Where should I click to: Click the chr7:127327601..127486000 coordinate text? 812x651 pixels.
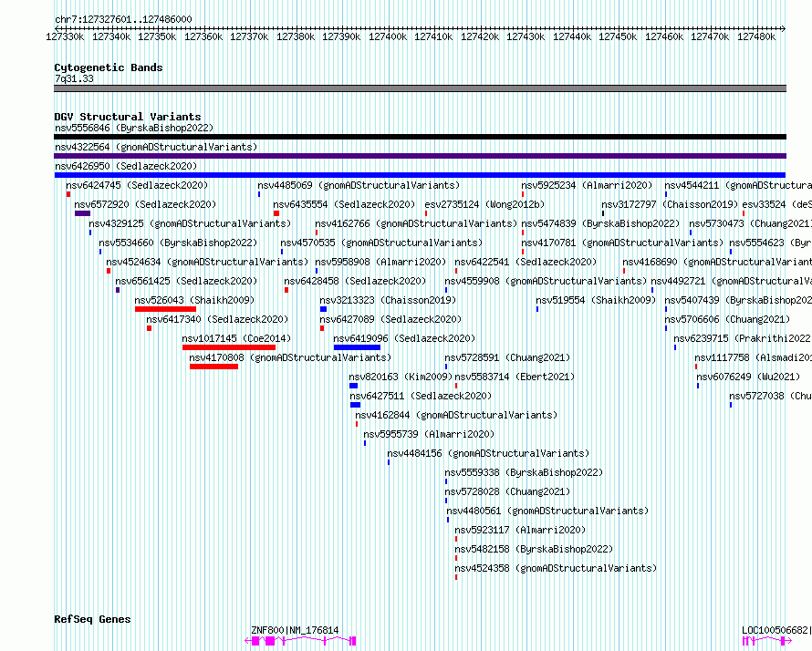point(123,20)
